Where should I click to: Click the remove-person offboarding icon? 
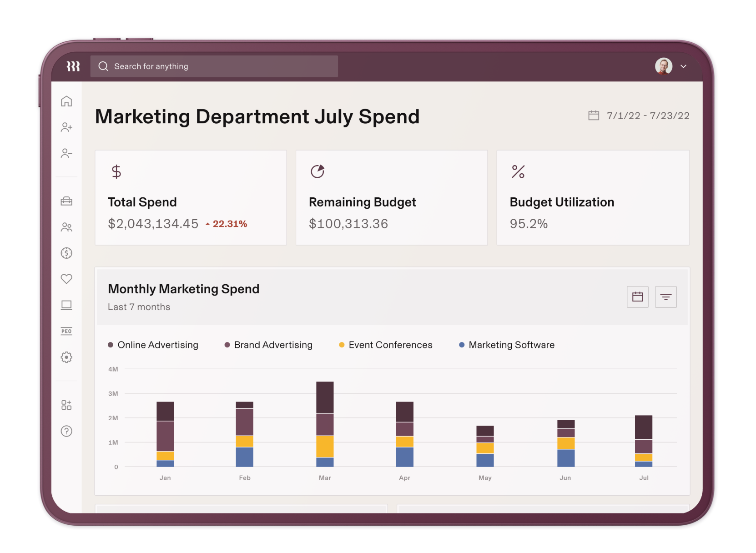(x=66, y=153)
